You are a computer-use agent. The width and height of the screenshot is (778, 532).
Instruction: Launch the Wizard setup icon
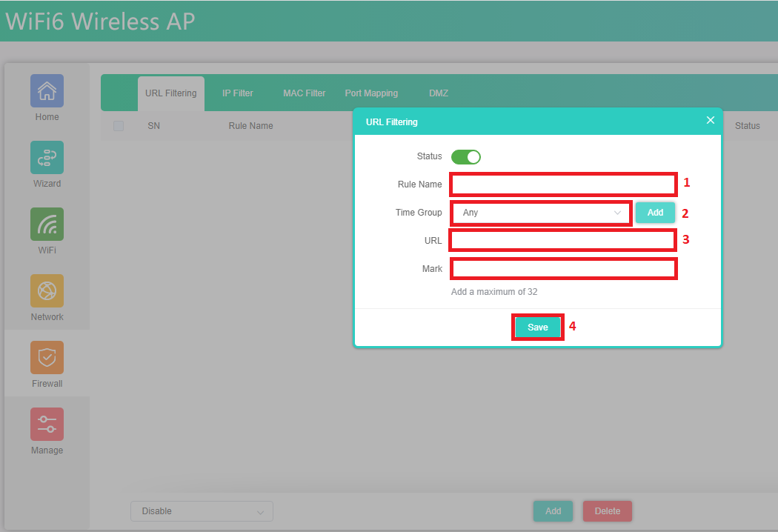[x=47, y=157]
